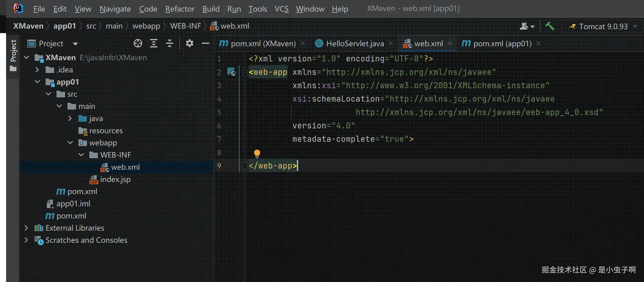Screen dimensions: 644x282
Task: Collapse the main folder
Action: coord(59,106)
